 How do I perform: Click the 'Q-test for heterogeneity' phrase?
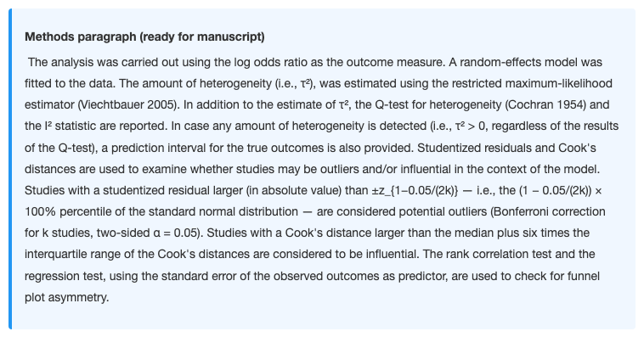[x=438, y=104]
